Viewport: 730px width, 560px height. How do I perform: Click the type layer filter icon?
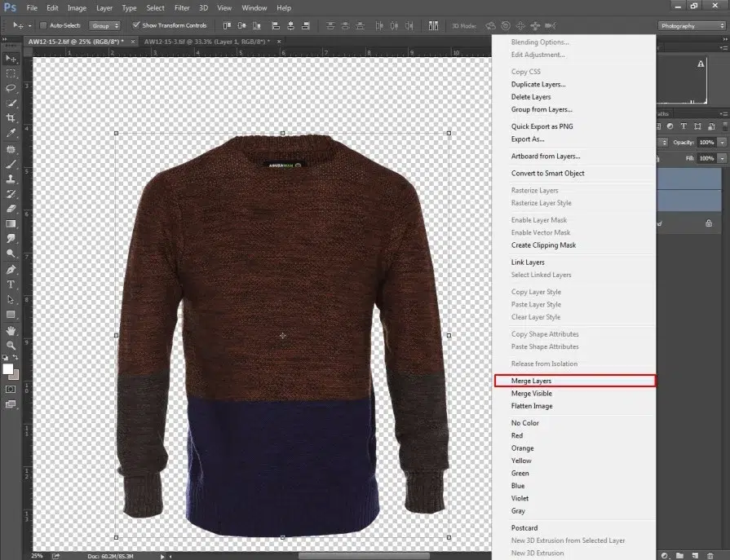[x=684, y=126]
